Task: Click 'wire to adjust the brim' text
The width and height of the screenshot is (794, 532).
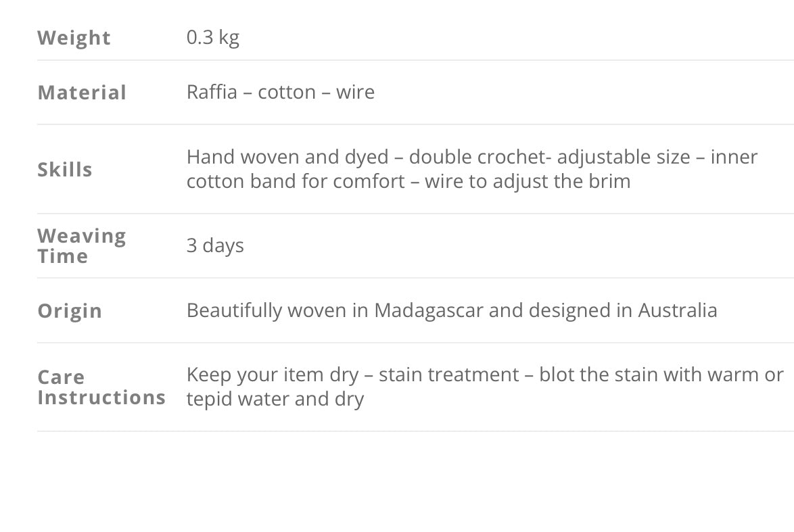Action: 528,181
